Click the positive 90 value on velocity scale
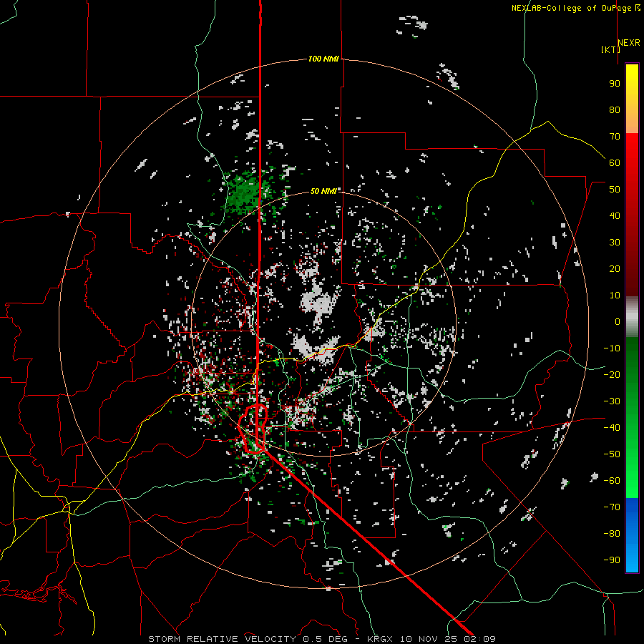Viewport: 644px width, 644px height. click(615, 84)
